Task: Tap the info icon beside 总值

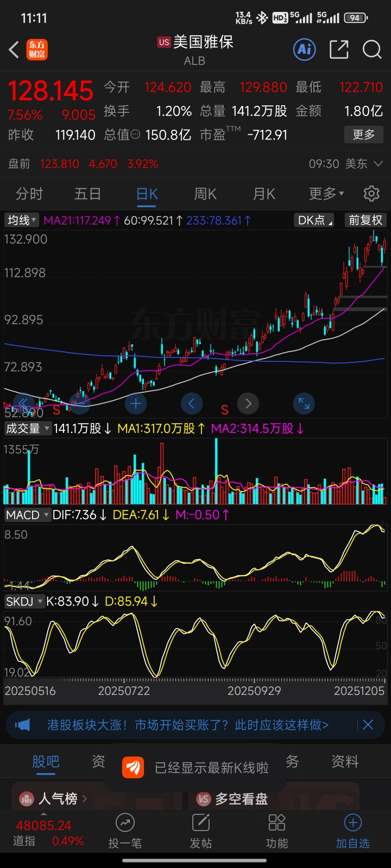Action: point(136,135)
